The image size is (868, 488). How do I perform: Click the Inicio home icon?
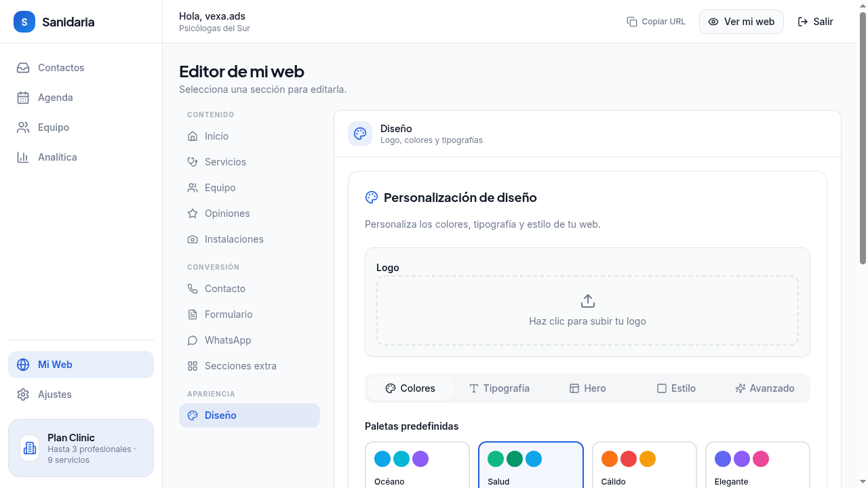(193, 136)
